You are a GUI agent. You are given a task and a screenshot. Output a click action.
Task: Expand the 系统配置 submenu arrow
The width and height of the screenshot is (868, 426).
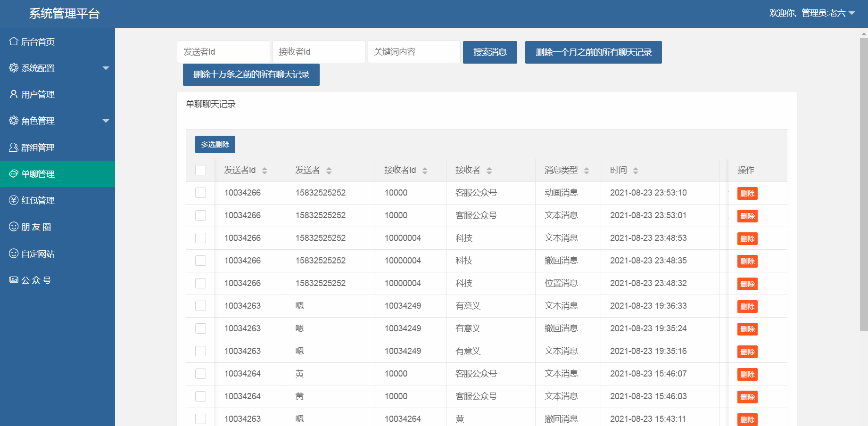(106, 68)
